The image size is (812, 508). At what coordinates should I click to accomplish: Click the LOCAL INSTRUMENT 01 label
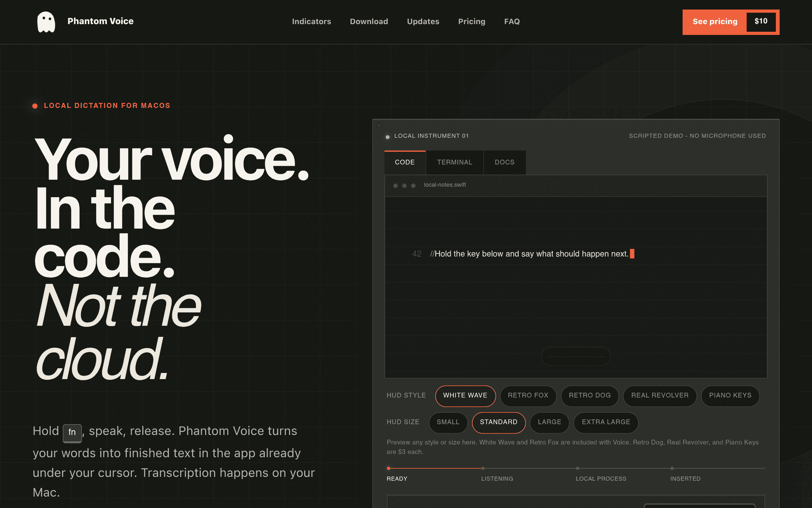click(x=431, y=136)
